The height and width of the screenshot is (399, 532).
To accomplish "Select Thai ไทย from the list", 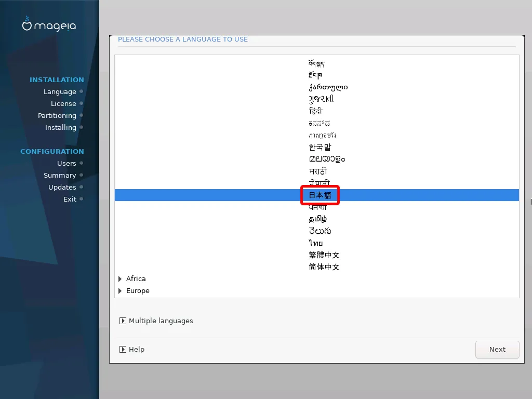I will coord(315,243).
